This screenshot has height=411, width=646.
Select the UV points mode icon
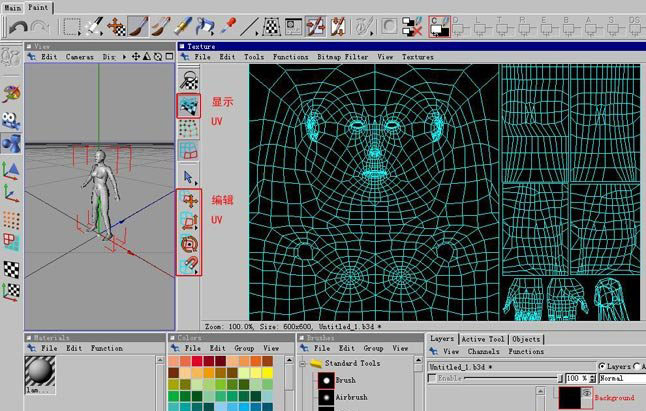click(189, 129)
